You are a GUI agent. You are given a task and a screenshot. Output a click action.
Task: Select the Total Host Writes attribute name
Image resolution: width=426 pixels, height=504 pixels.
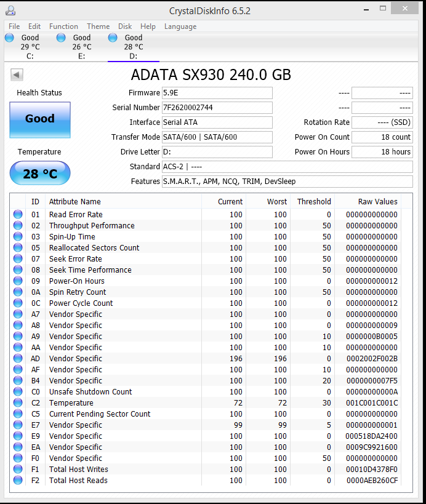point(78,470)
